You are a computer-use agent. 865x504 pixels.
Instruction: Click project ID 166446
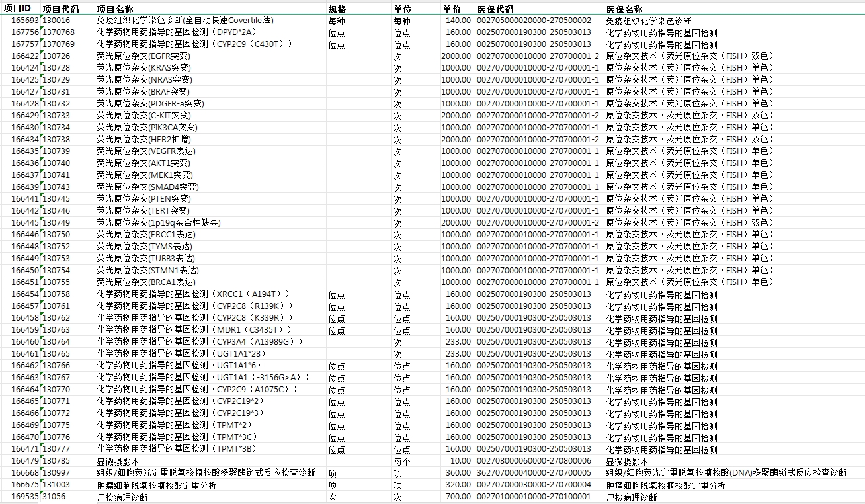point(24,235)
